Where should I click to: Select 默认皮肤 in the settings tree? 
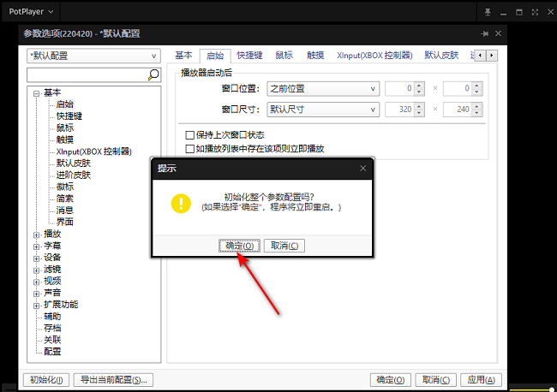[73, 163]
